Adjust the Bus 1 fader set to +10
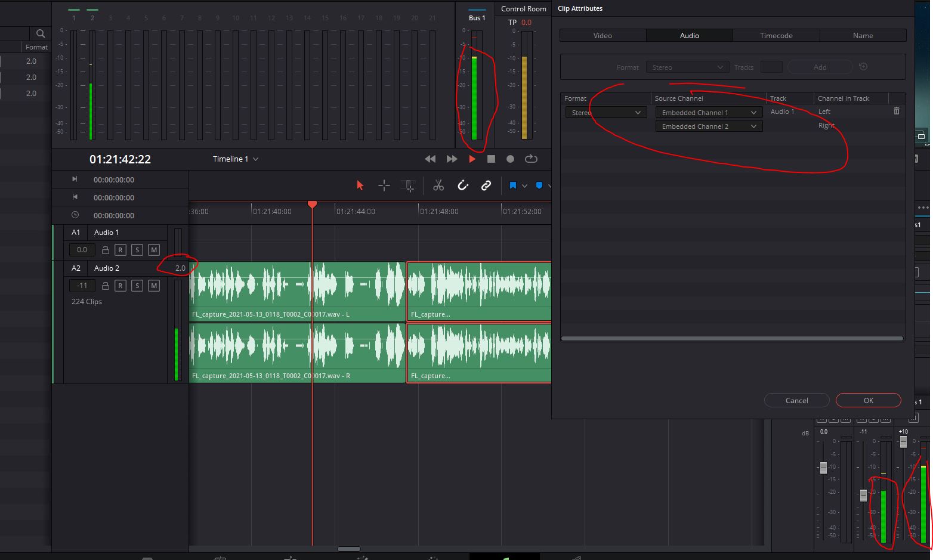933x560 pixels. click(x=903, y=442)
